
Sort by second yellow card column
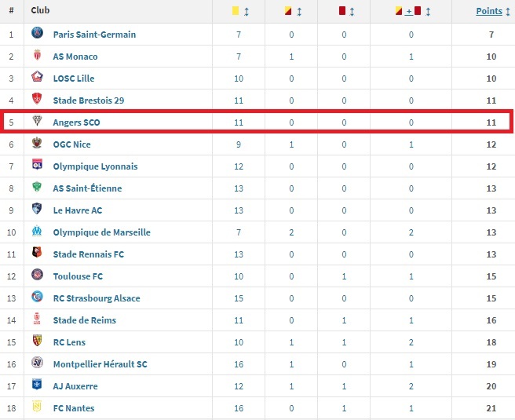point(294,11)
